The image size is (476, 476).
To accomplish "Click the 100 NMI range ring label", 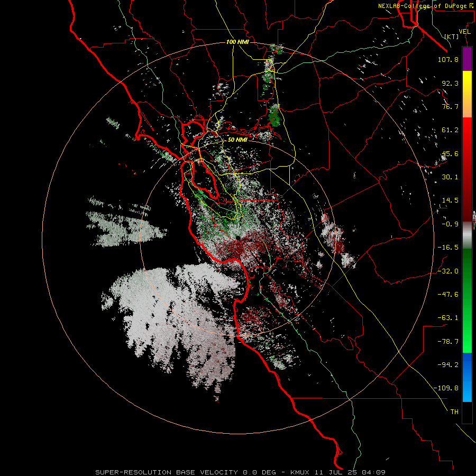I will [237, 42].
